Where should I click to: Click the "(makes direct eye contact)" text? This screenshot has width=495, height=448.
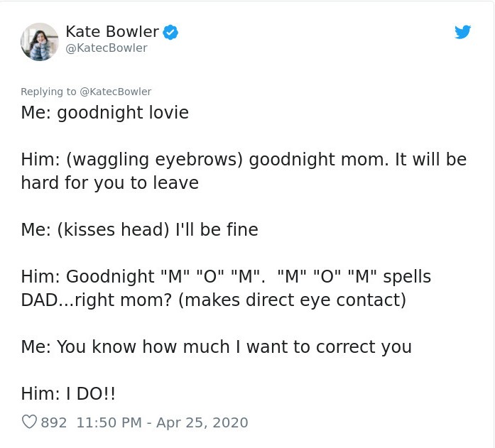coord(292,299)
